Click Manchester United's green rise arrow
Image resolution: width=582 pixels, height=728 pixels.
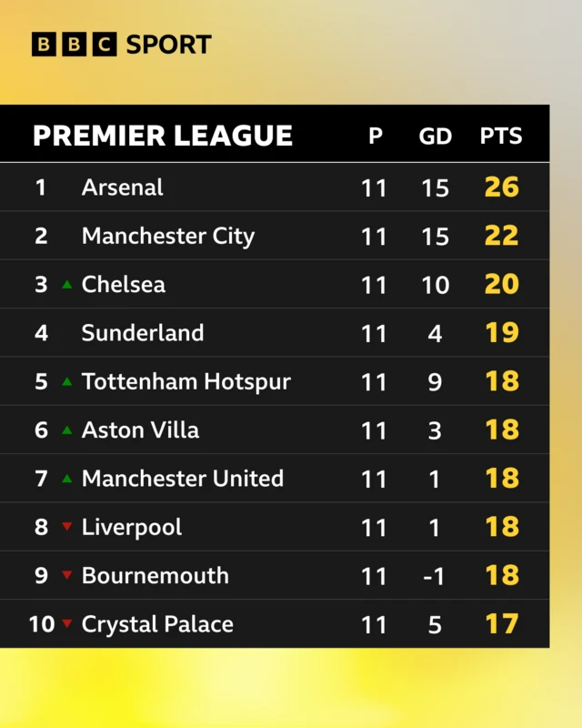(66, 479)
